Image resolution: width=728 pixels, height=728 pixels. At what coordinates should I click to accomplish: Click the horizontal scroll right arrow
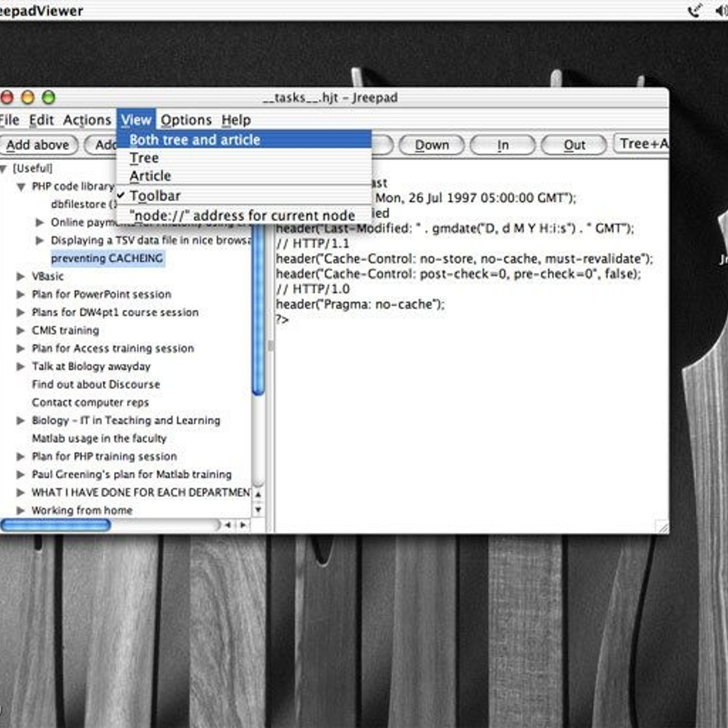[x=243, y=525]
